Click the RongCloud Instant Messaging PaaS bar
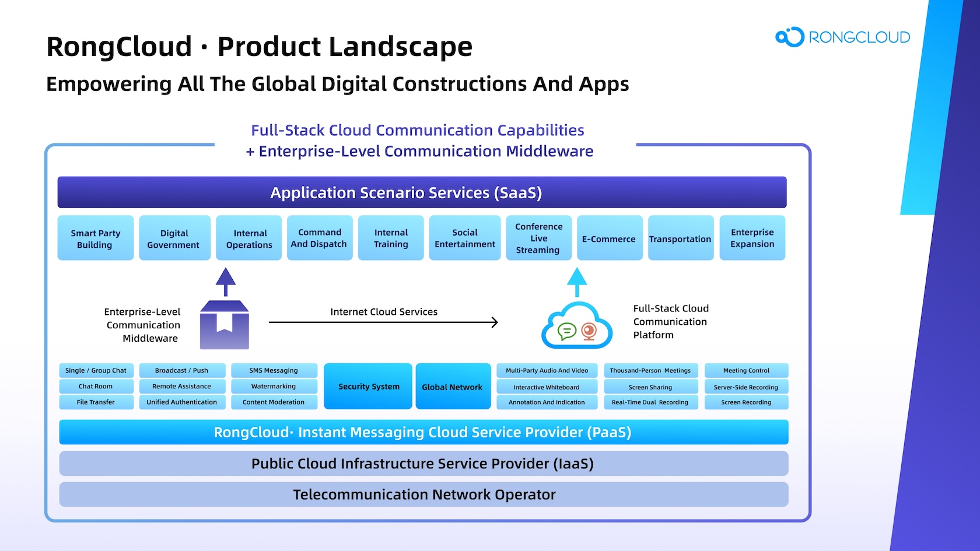 coord(423,432)
